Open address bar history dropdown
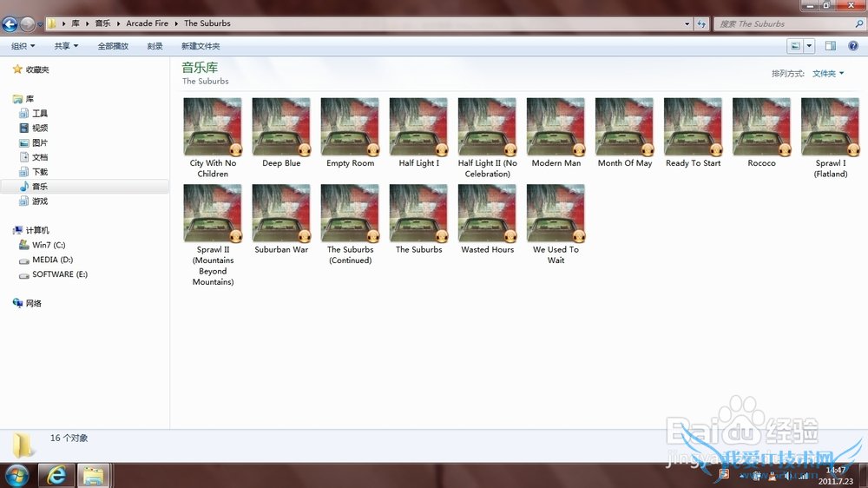This screenshot has width=868, height=488. point(687,23)
